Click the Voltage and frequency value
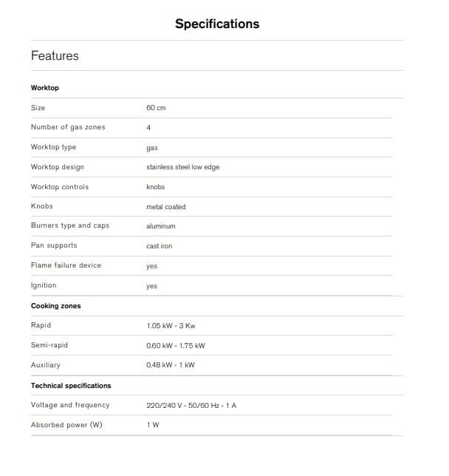 tap(193, 405)
